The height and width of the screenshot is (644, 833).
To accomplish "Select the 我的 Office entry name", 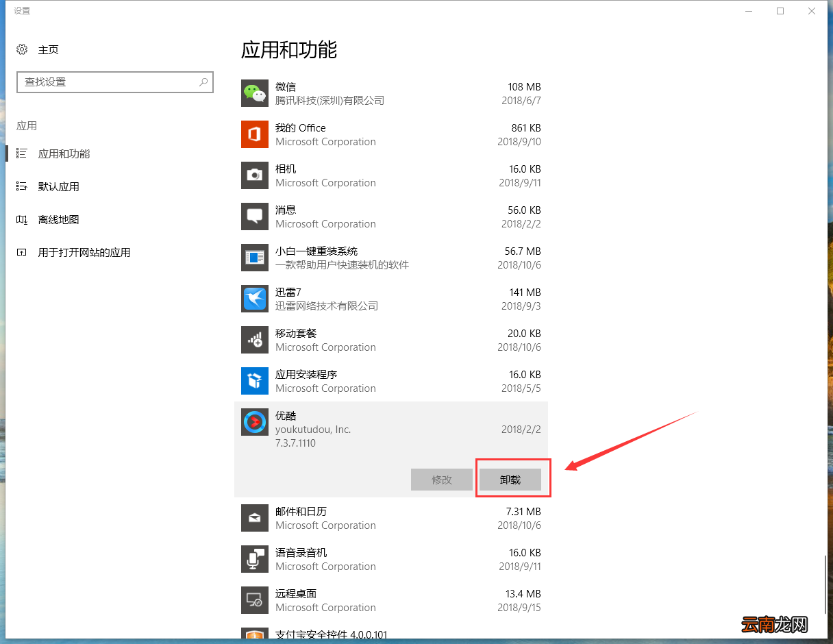I will pos(301,128).
